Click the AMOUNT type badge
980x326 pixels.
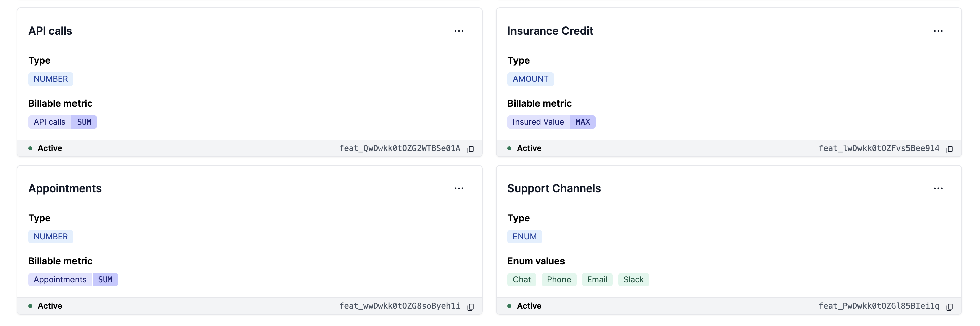530,79
